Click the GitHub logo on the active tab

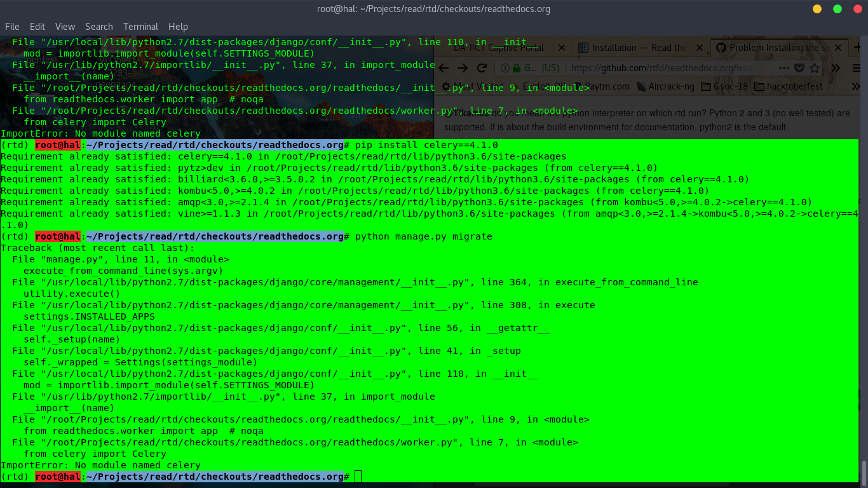tap(720, 48)
